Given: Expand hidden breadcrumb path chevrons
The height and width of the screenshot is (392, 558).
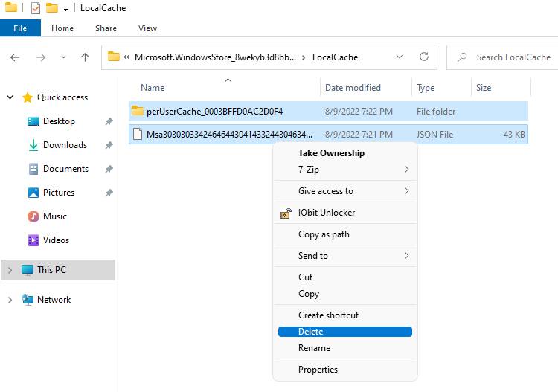Looking at the screenshot, I should [x=126, y=57].
